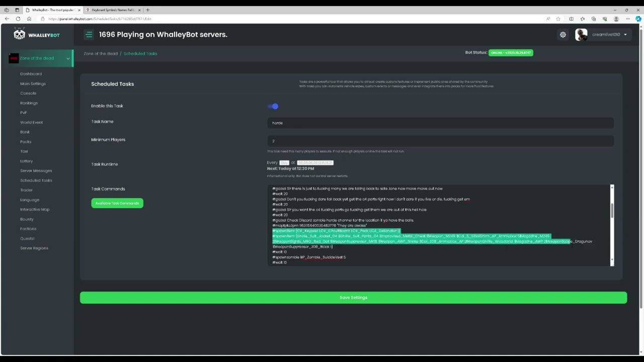Click the ONLINE bot status badge

point(511,53)
